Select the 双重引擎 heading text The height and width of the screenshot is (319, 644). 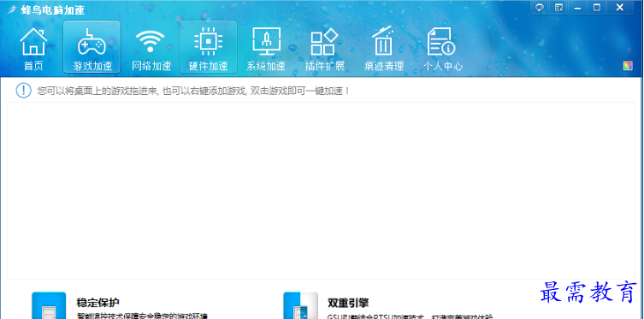348,303
